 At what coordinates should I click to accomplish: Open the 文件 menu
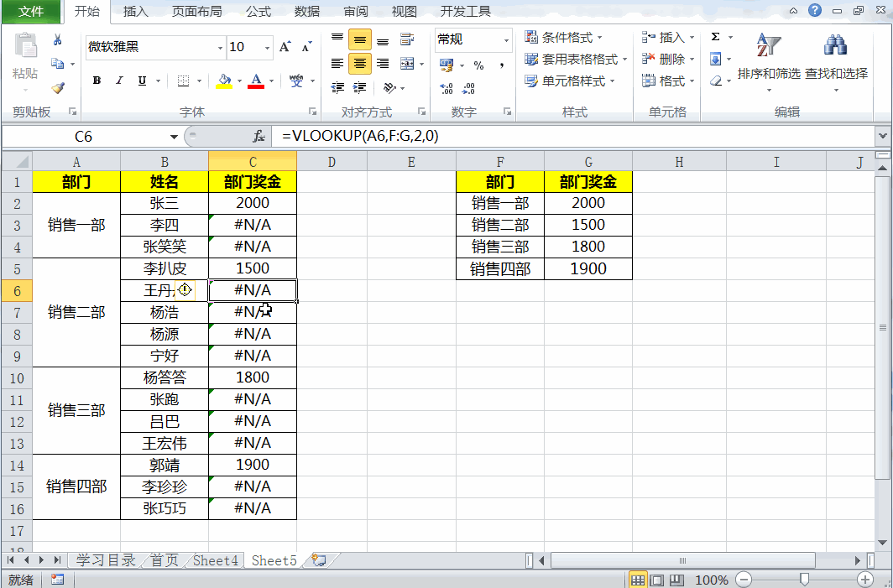[x=30, y=11]
